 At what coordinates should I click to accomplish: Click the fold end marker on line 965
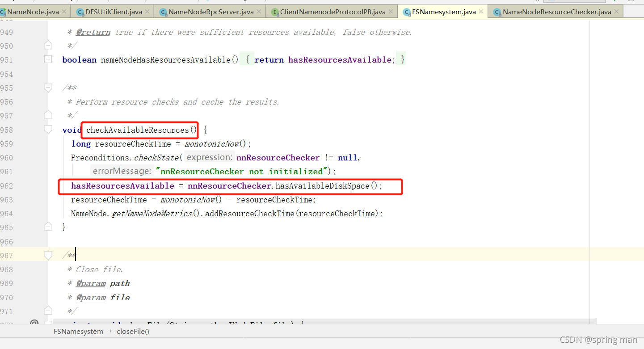[x=48, y=227]
